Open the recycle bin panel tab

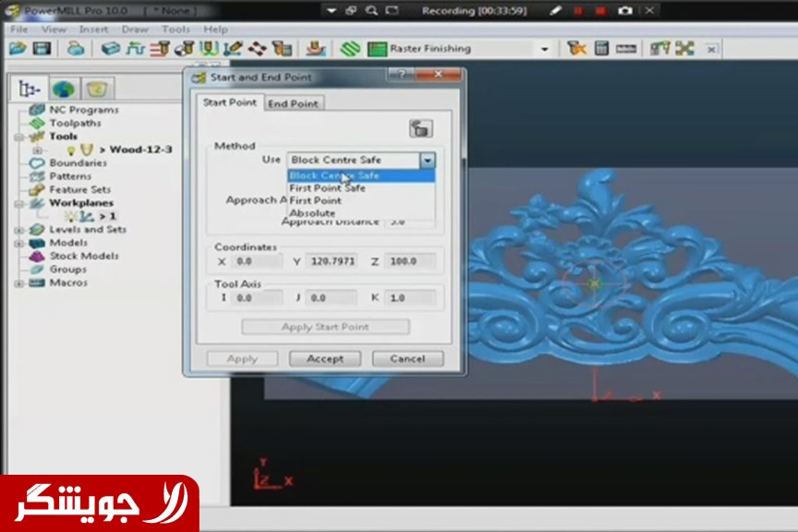(96, 89)
